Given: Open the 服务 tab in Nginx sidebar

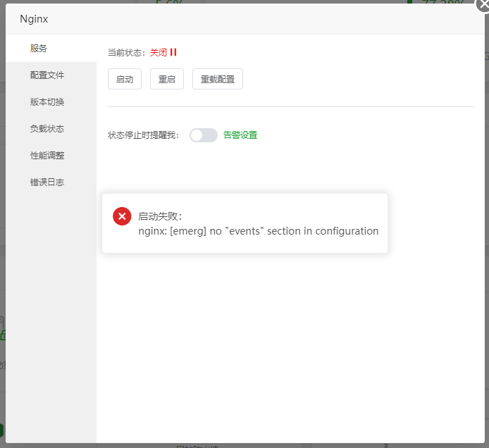Looking at the screenshot, I should coord(51,49).
